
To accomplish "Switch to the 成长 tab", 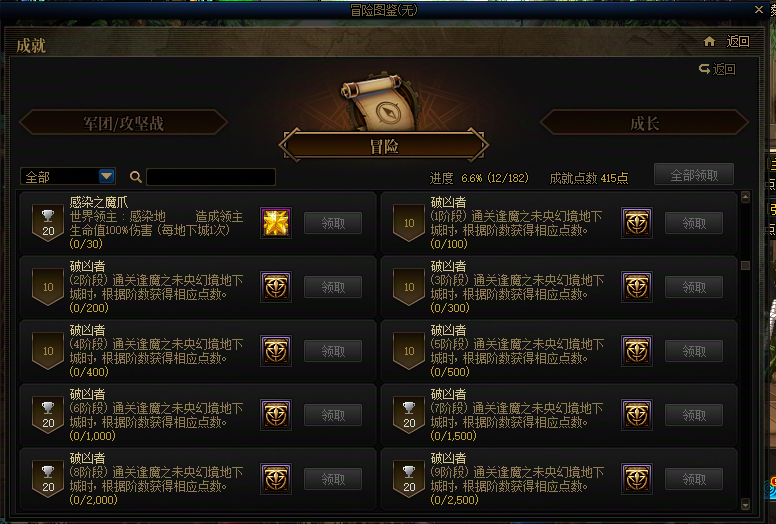I will coord(644,123).
